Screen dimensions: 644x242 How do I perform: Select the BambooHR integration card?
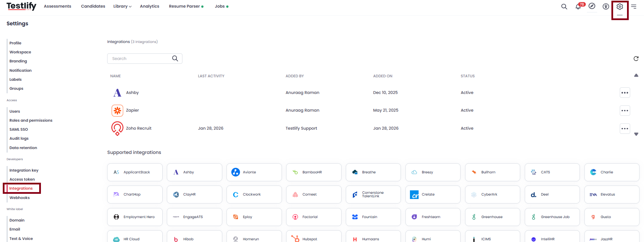pyautogui.click(x=314, y=172)
